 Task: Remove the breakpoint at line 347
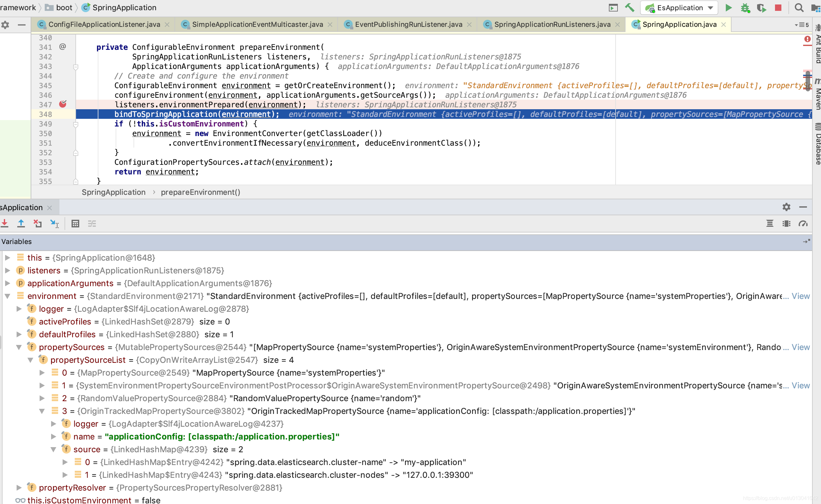[x=63, y=104]
